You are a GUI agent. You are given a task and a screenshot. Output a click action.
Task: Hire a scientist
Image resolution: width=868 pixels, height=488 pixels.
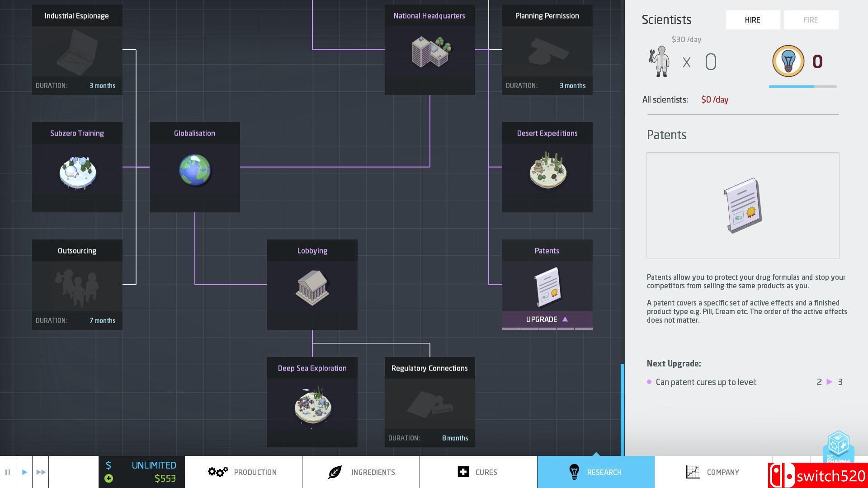point(753,20)
